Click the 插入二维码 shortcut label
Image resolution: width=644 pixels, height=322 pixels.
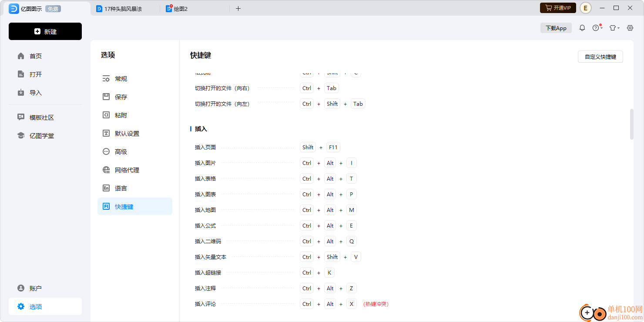pyautogui.click(x=208, y=241)
